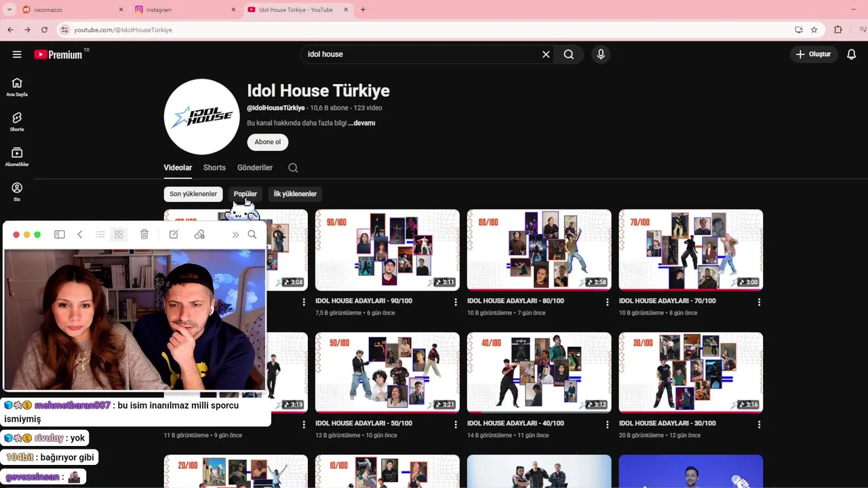Expand channel description with ...devamı

361,123
